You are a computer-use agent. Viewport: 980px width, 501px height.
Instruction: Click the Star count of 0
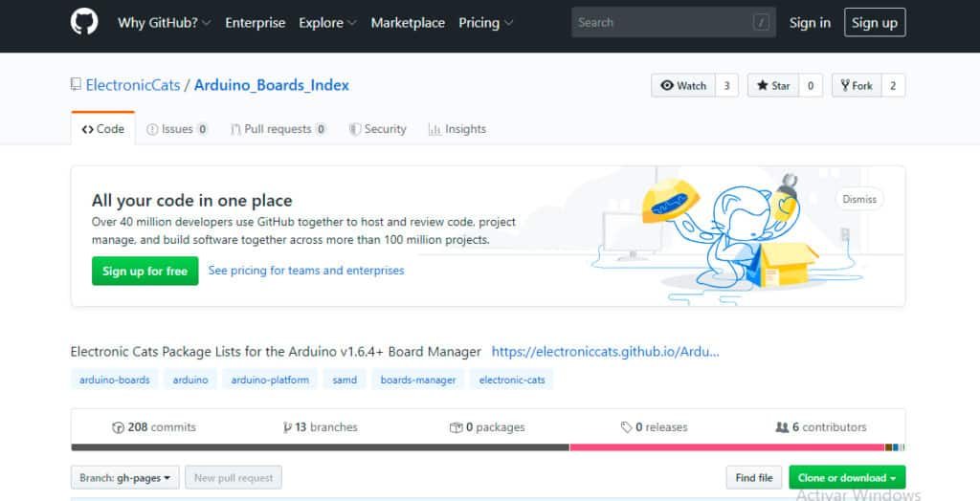pos(811,86)
